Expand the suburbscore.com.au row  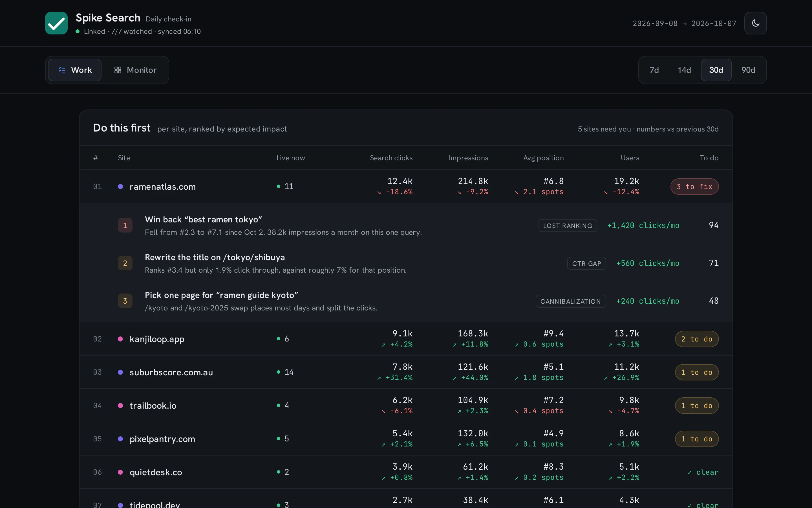406,372
